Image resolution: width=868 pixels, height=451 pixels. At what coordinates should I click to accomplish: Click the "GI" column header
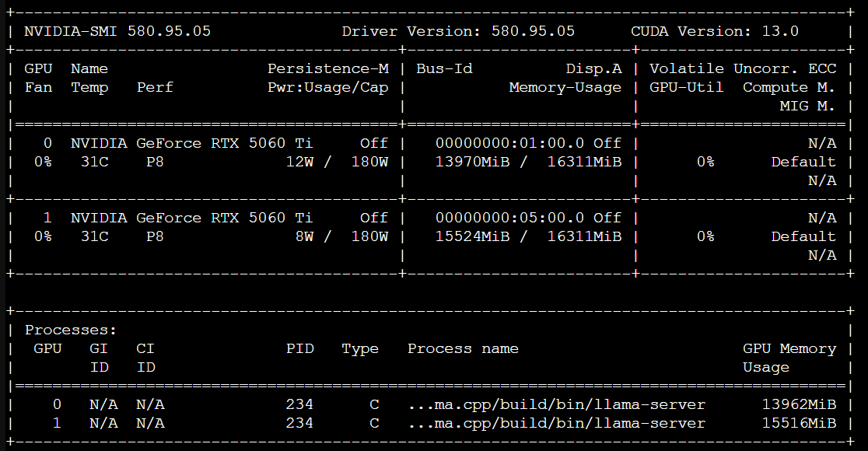point(99,348)
